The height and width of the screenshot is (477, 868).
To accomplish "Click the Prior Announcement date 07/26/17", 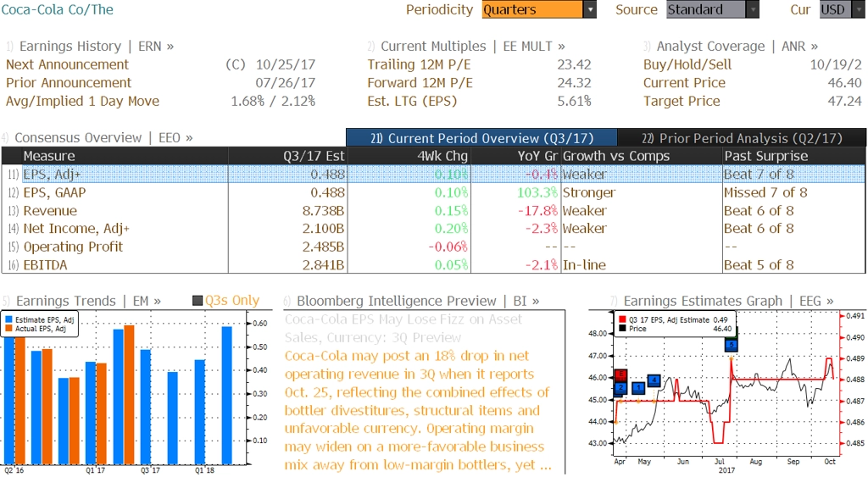I will click(285, 83).
